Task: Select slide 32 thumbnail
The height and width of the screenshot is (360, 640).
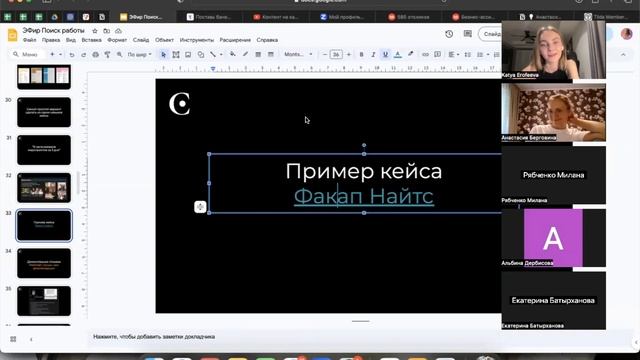Action: pyautogui.click(x=44, y=188)
